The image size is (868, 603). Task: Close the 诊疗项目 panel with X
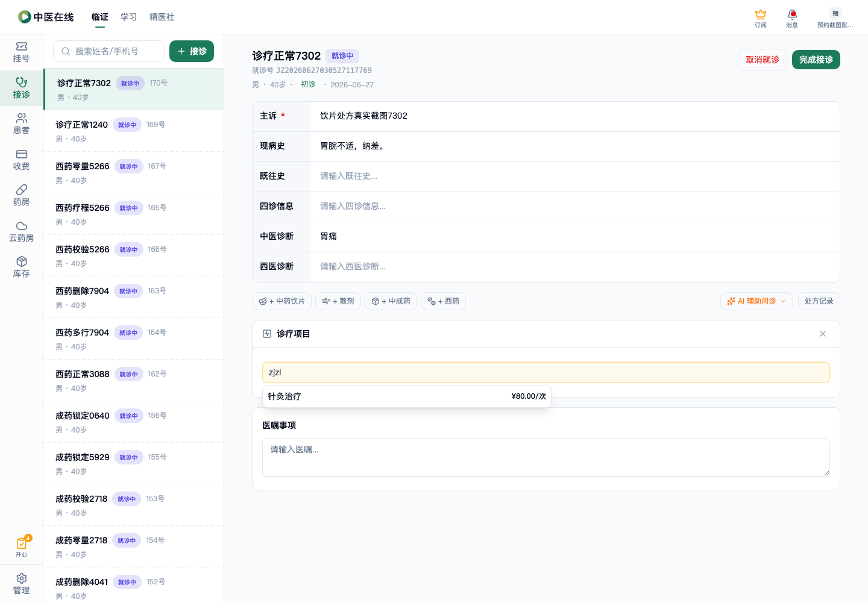pos(823,334)
